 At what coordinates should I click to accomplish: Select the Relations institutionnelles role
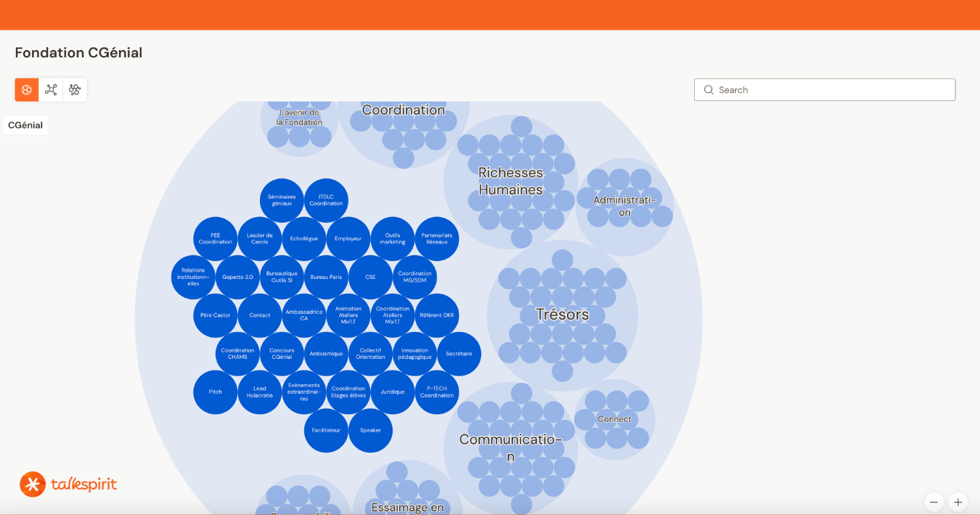193,277
